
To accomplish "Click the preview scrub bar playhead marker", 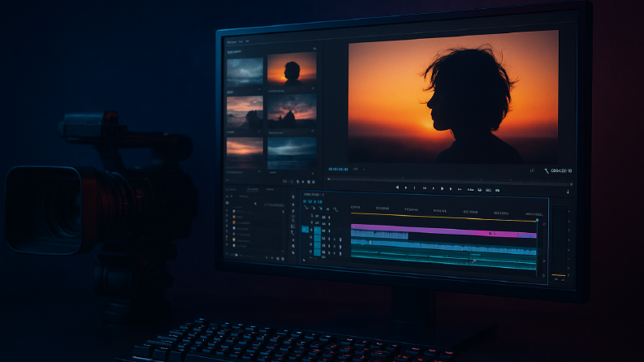I will tap(329, 179).
